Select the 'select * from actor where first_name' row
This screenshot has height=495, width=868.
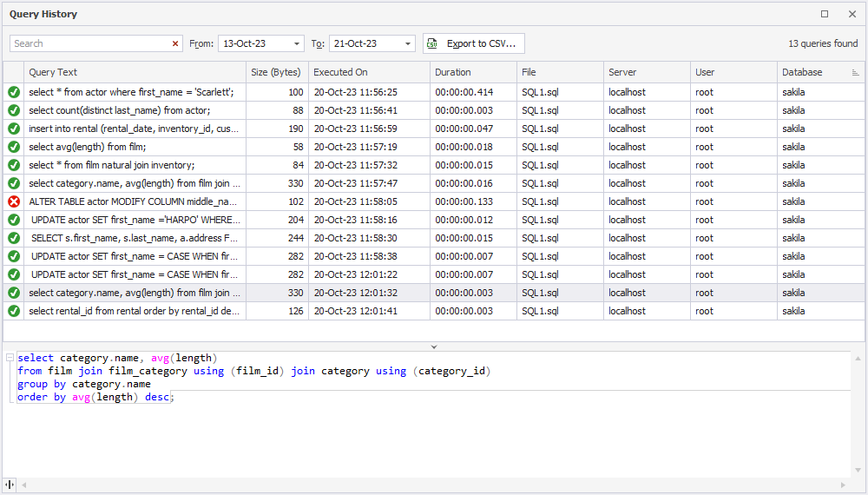434,92
